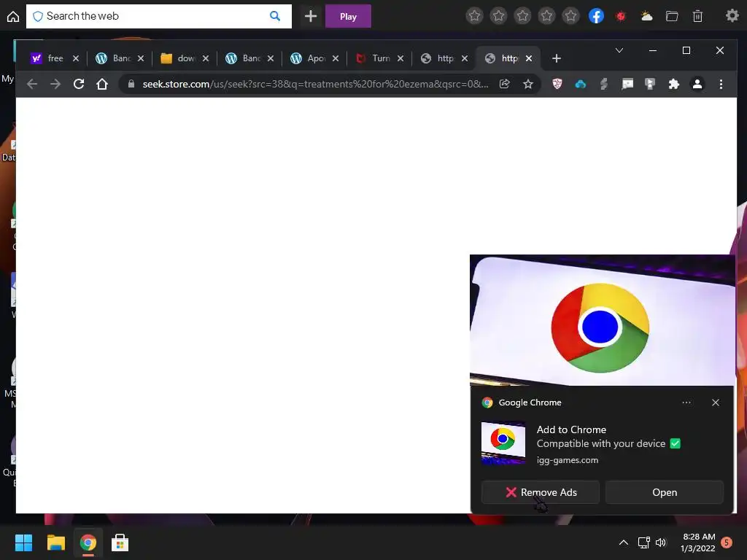
Task: Open the home icon in top search bar
Action: (x=13, y=17)
